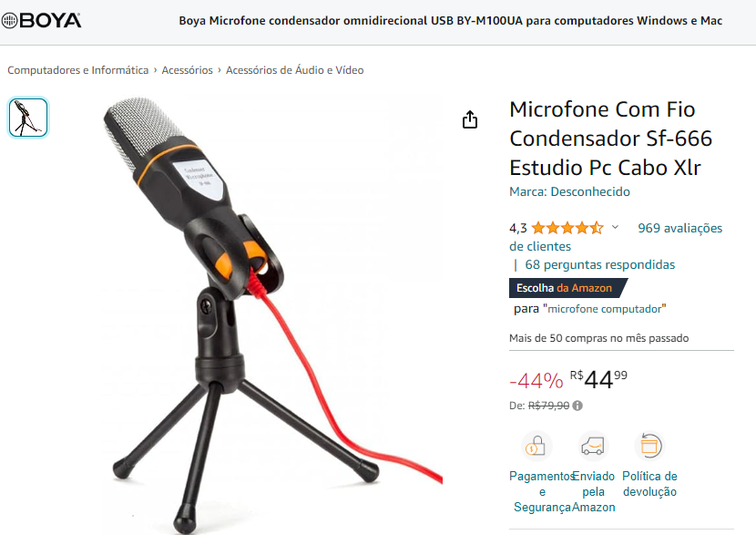This screenshot has height=535, width=756.
Task: Click the BOYA brand logo
Action: pyautogui.click(x=41, y=21)
